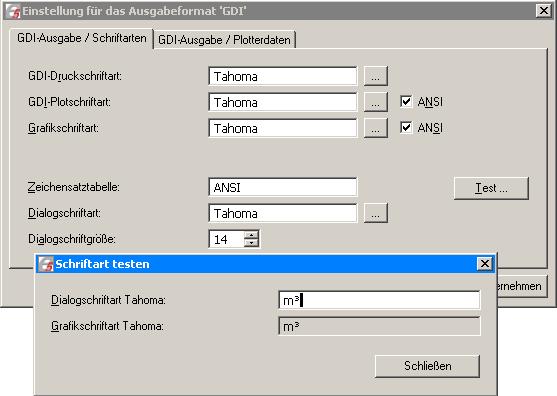Select GDI-Ausgabe / Schriftarten tab
557x396 pixels.
pos(82,38)
